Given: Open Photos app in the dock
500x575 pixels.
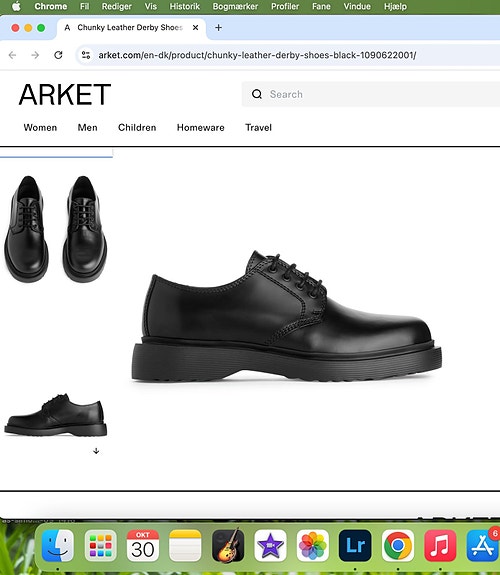Looking at the screenshot, I should 313,546.
